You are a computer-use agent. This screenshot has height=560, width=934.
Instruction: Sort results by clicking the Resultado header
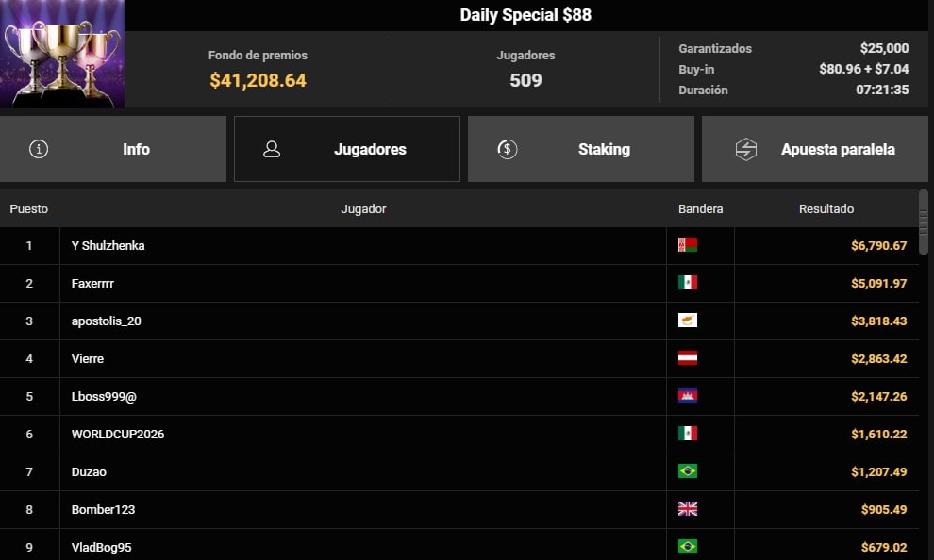[826, 208]
